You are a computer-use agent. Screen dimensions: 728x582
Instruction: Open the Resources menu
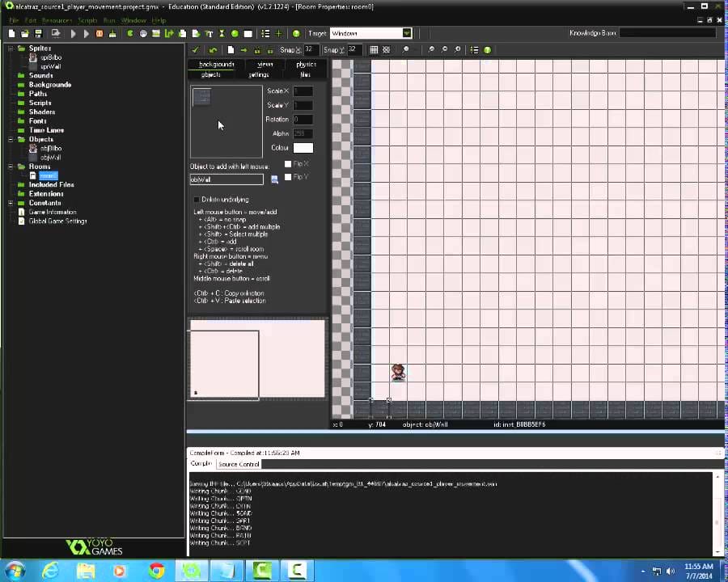pyautogui.click(x=57, y=20)
